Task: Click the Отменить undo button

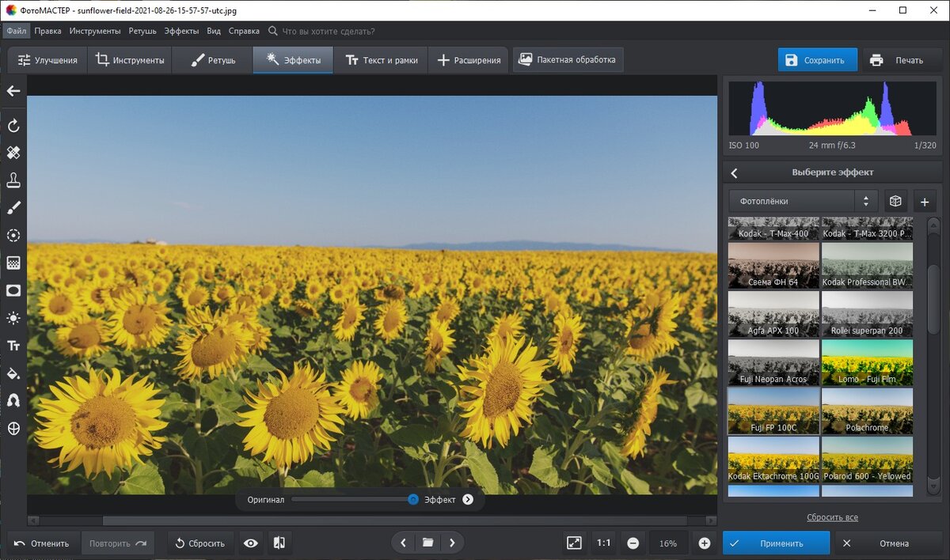Action: point(42,543)
